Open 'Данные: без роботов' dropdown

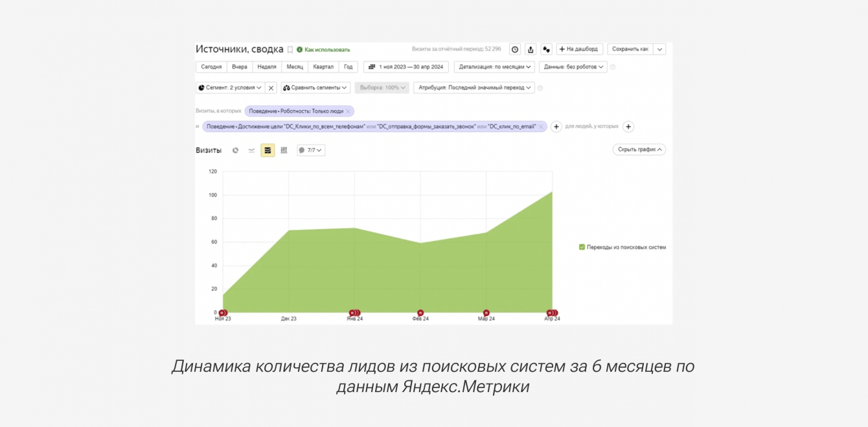(x=573, y=67)
